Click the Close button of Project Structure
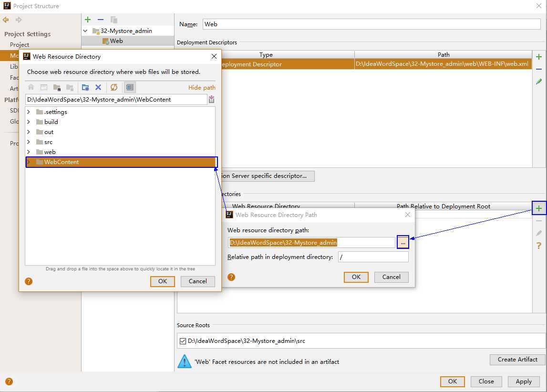 pos(486,382)
